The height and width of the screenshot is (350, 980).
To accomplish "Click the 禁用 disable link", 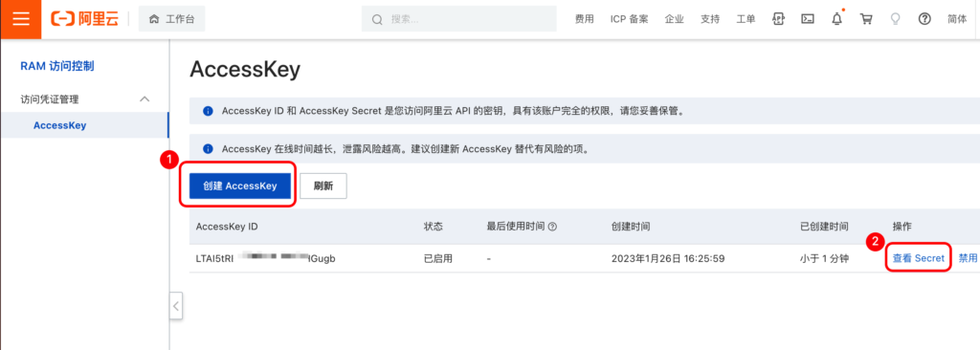I will (x=969, y=257).
